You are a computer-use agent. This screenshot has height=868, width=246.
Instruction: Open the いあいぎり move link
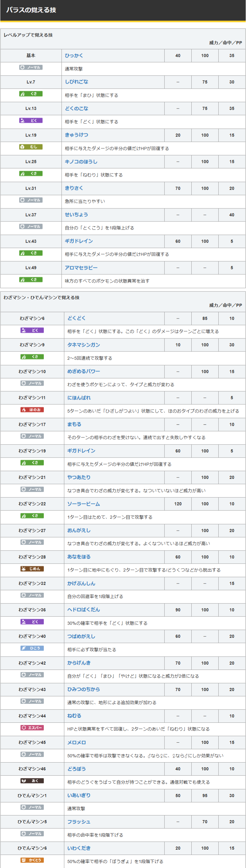tap(79, 796)
